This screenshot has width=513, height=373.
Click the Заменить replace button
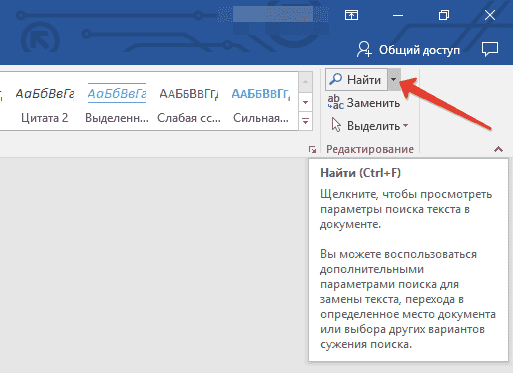click(364, 103)
